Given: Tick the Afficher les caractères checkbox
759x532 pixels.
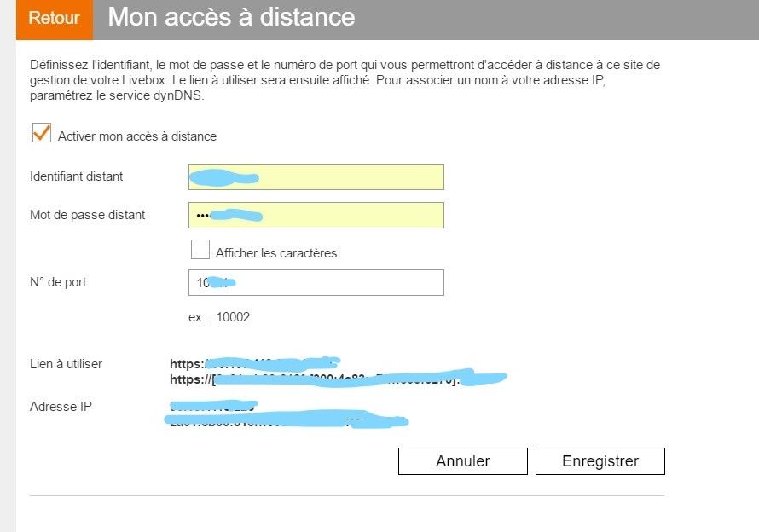Looking at the screenshot, I should pos(200,250).
